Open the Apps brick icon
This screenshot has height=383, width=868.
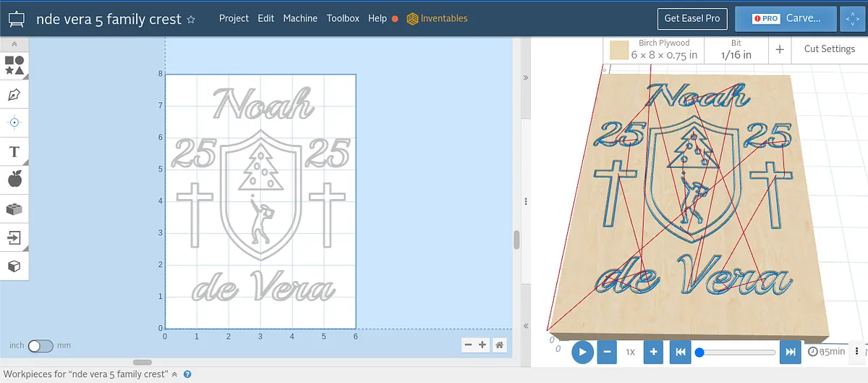[x=14, y=209]
